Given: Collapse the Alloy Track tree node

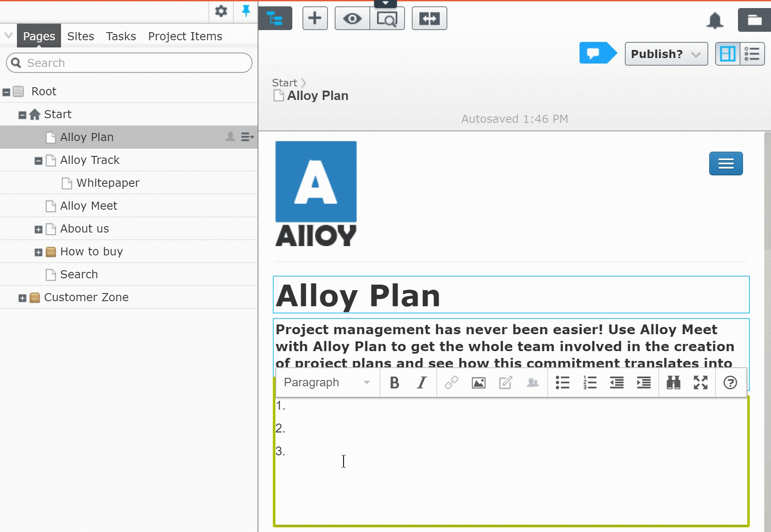Looking at the screenshot, I should (39, 161).
